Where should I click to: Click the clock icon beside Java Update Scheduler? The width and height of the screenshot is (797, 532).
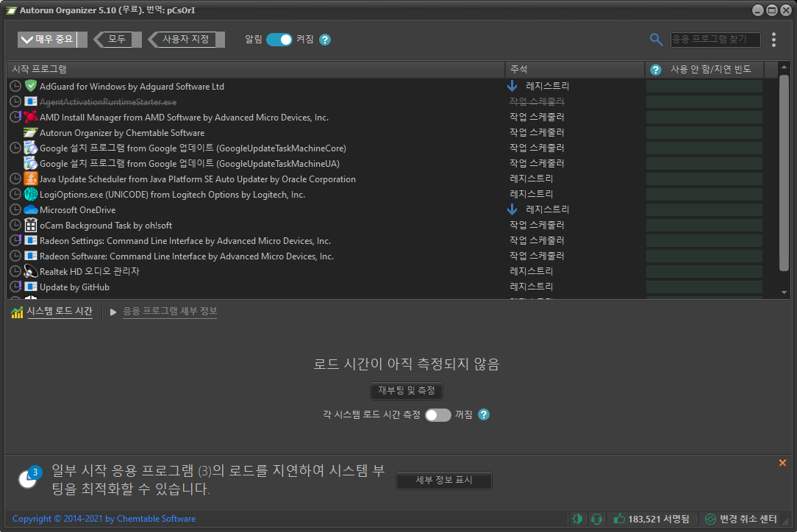(x=15, y=179)
